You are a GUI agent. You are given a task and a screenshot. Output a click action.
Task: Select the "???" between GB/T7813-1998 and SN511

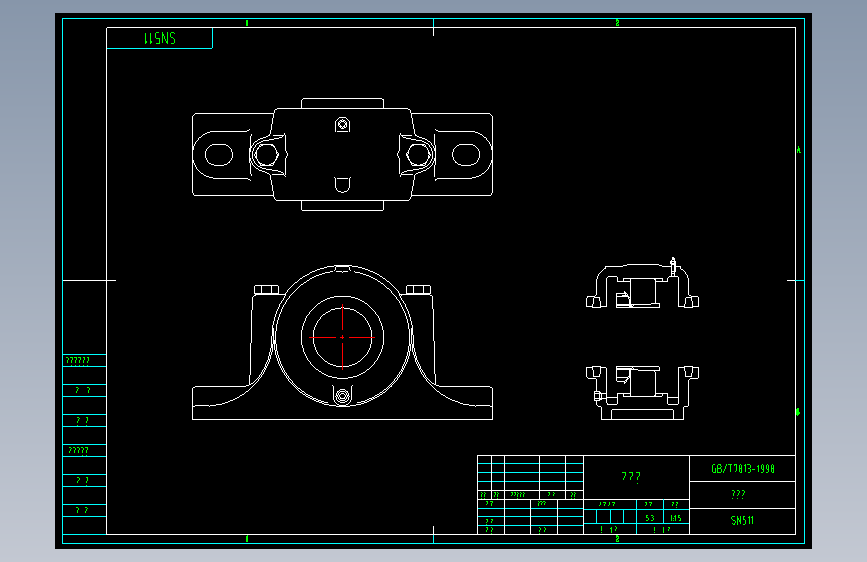tap(738, 495)
